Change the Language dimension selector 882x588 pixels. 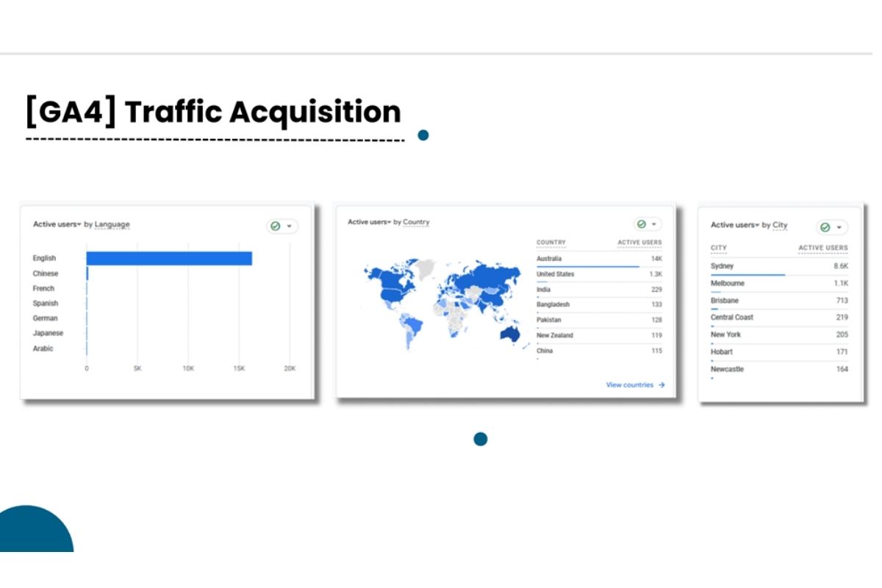(x=112, y=224)
